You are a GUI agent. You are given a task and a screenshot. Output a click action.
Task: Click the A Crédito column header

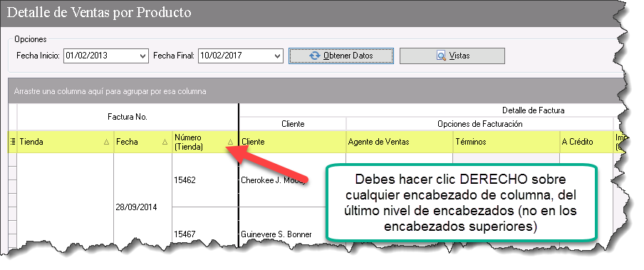pyautogui.click(x=586, y=142)
